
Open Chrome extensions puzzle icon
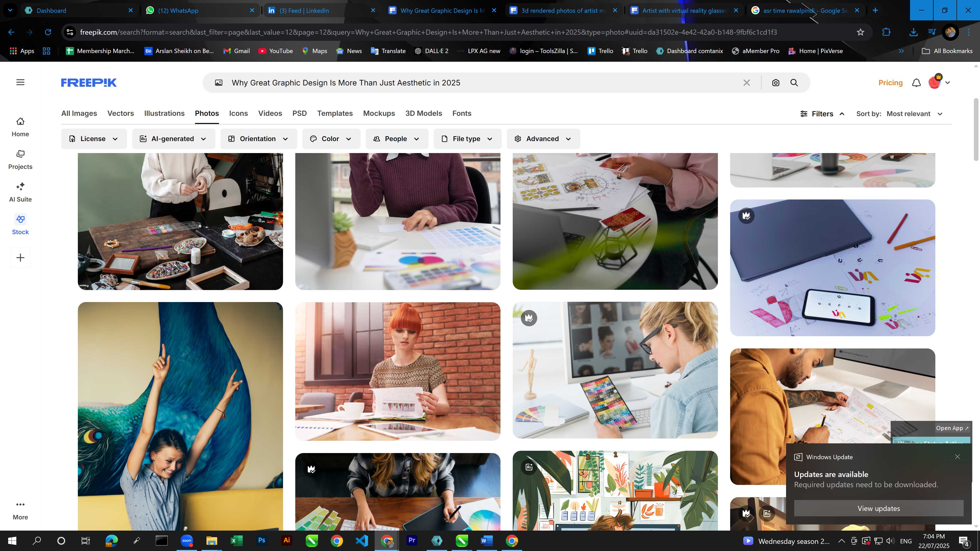coord(886,32)
